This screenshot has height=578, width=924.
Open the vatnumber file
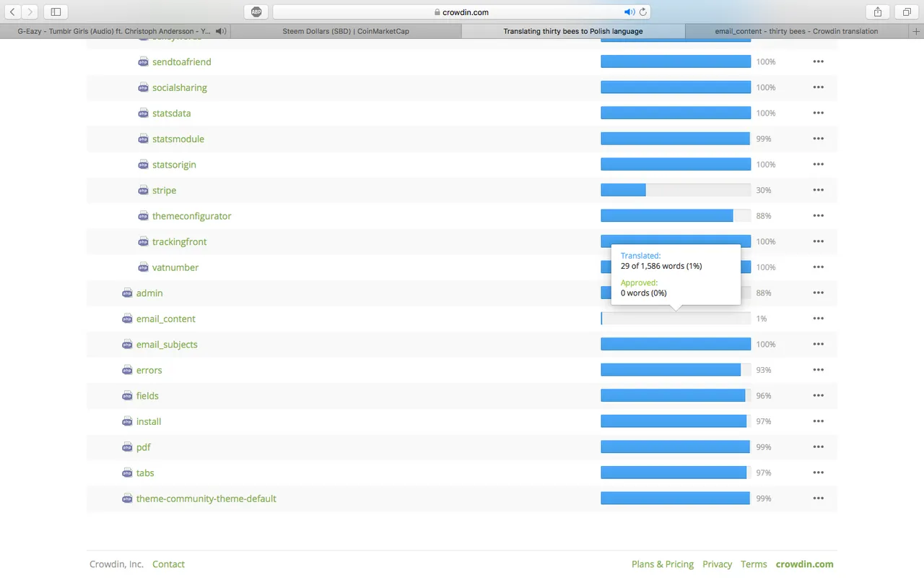coord(175,267)
